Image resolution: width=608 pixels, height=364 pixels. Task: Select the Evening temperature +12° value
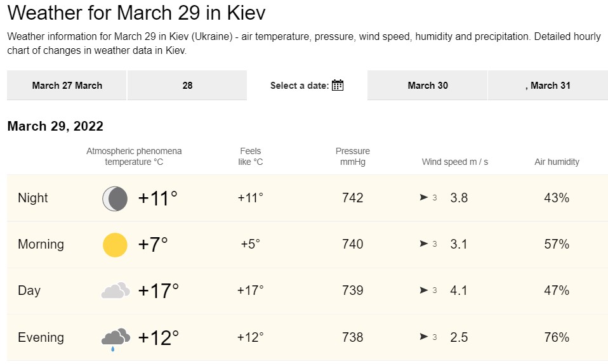click(x=158, y=337)
